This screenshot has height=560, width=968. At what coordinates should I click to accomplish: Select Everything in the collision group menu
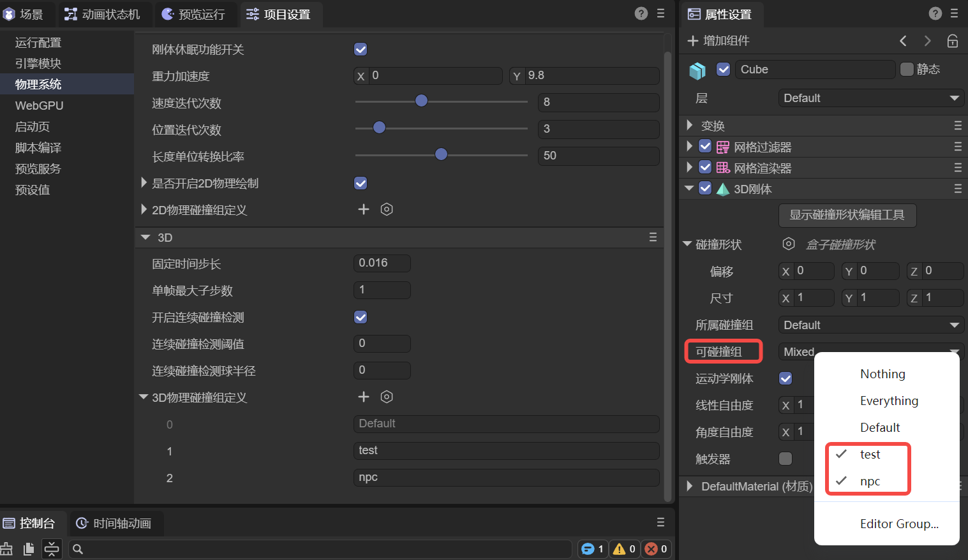889,401
